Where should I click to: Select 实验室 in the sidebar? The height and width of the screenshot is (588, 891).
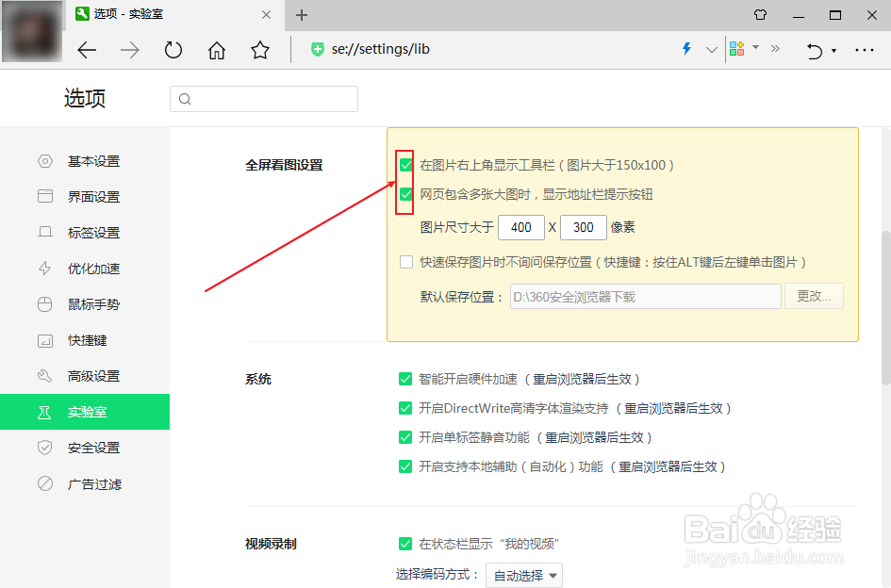click(85, 412)
